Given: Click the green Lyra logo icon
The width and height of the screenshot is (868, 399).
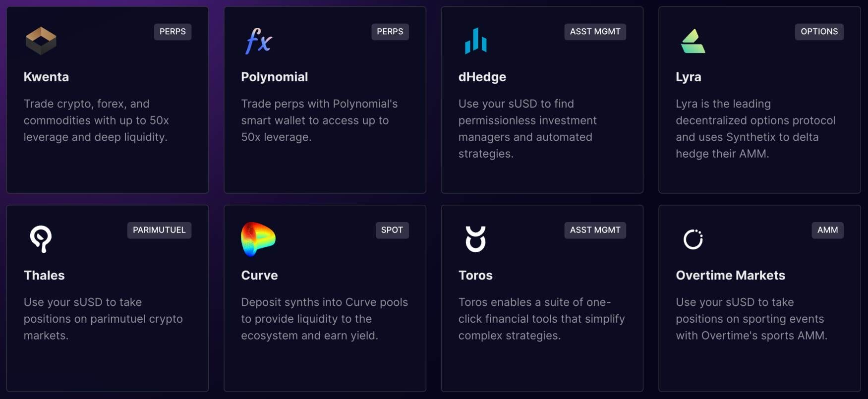Looking at the screenshot, I should pos(693,41).
